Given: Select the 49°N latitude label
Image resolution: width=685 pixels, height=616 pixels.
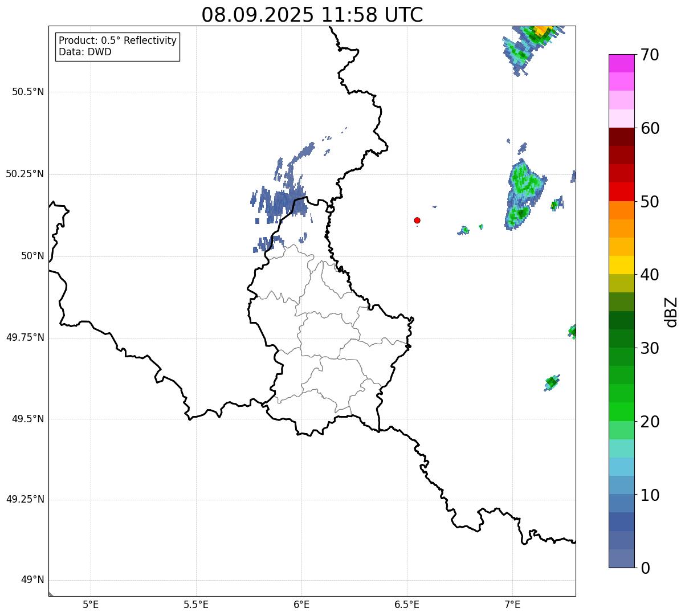Looking at the screenshot, I should click(32, 580).
